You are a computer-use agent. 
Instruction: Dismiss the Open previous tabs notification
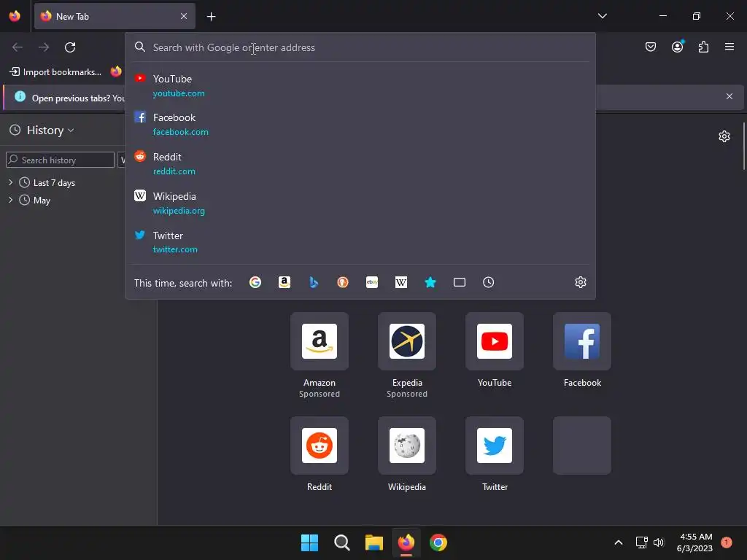click(x=729, y=97)
